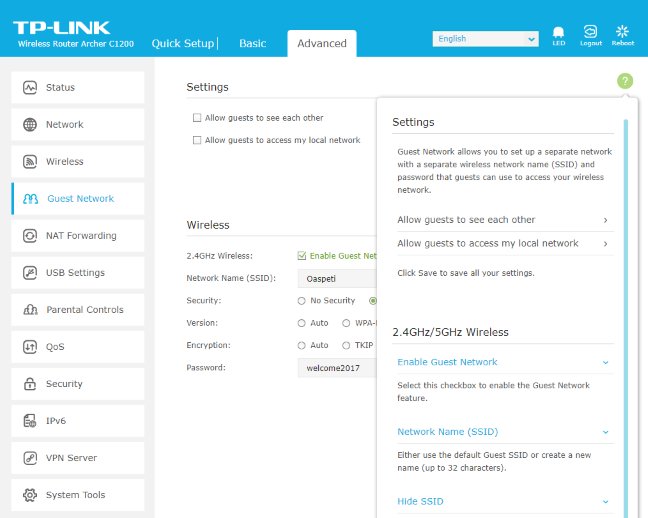Click the Reboot icon
648x518 pixels.
pyautogui.click(x=622, y=36)
